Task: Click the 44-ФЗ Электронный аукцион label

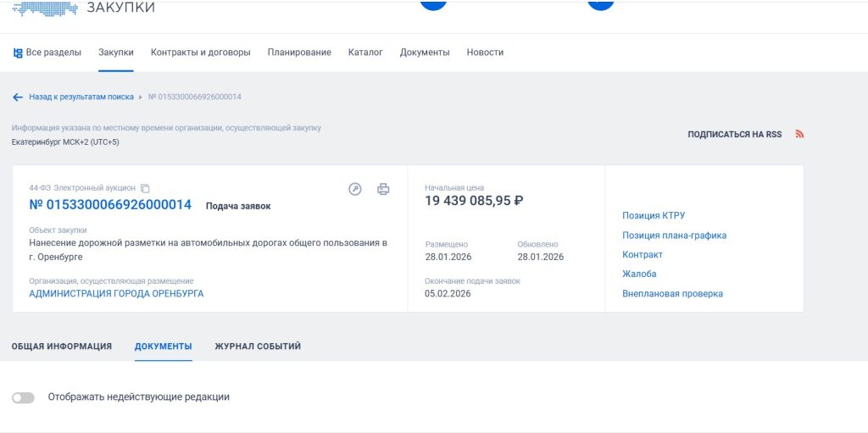Action: point(82,188)
